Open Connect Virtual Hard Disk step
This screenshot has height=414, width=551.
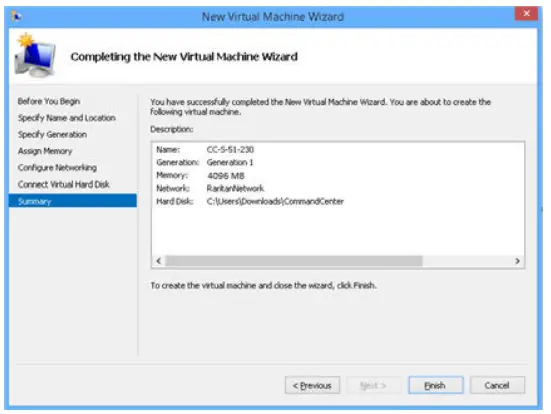point(64,184)
